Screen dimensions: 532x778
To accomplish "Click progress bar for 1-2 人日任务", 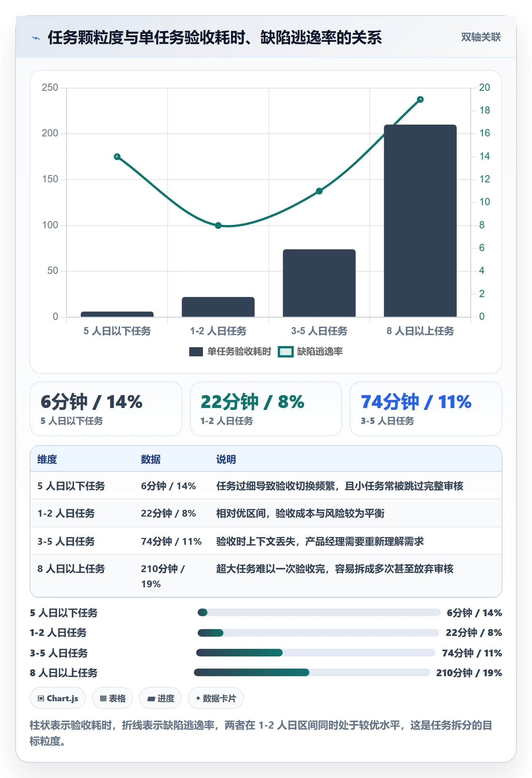I will [318, 633].
